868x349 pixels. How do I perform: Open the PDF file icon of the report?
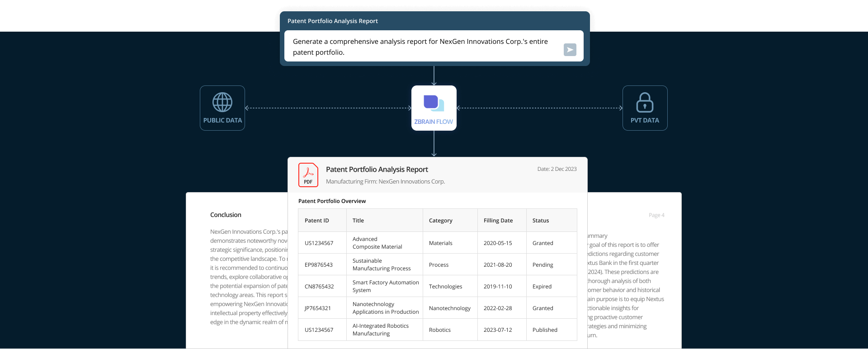pos(308,175)
